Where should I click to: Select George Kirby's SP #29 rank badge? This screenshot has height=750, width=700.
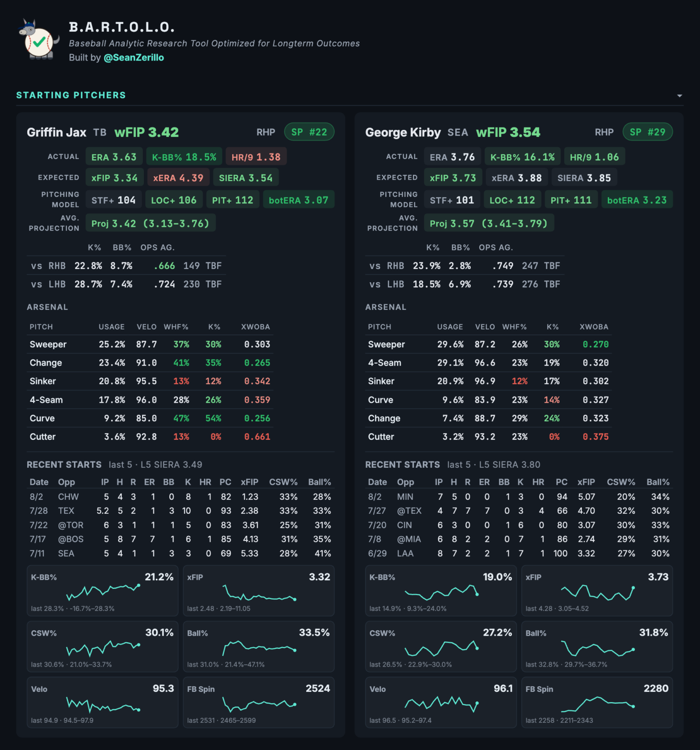coord(647,132)
